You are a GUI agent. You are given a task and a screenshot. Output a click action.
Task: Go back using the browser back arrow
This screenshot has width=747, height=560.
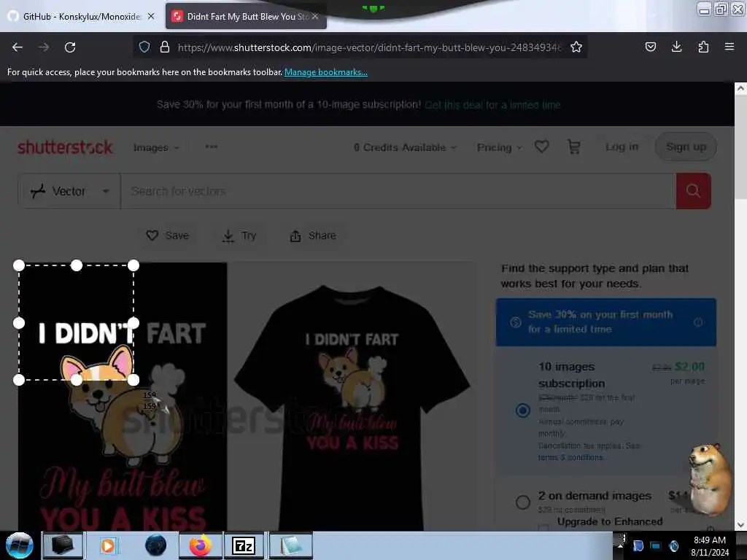coord(18,47)
